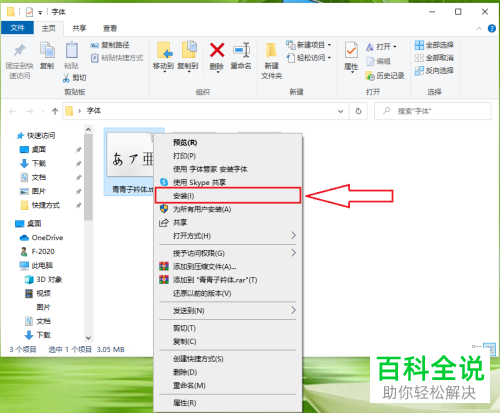Click Select none (全部取消)
500x413 pixels.
[x=434, y=58]
